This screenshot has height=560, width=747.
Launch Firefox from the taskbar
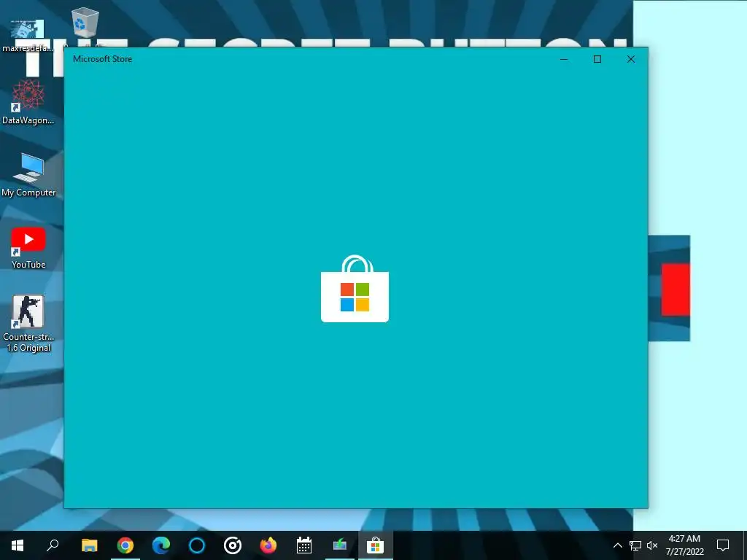click(x=268, y=545)
